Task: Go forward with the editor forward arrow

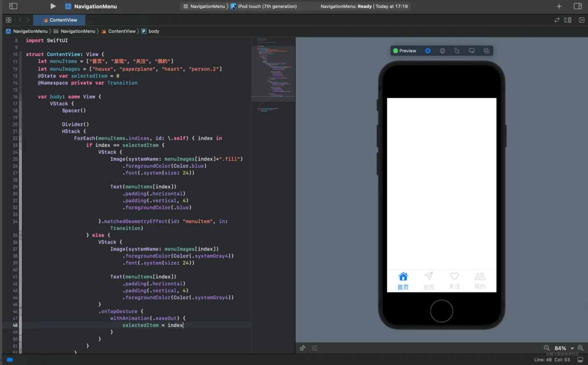Action: pyautogui.click(x=28, y=20)
